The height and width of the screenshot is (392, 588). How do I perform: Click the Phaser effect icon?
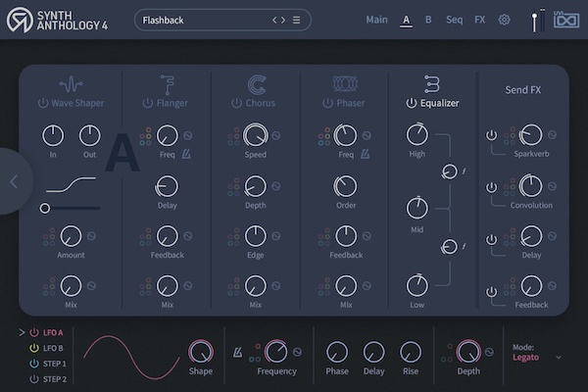point(345,83)
